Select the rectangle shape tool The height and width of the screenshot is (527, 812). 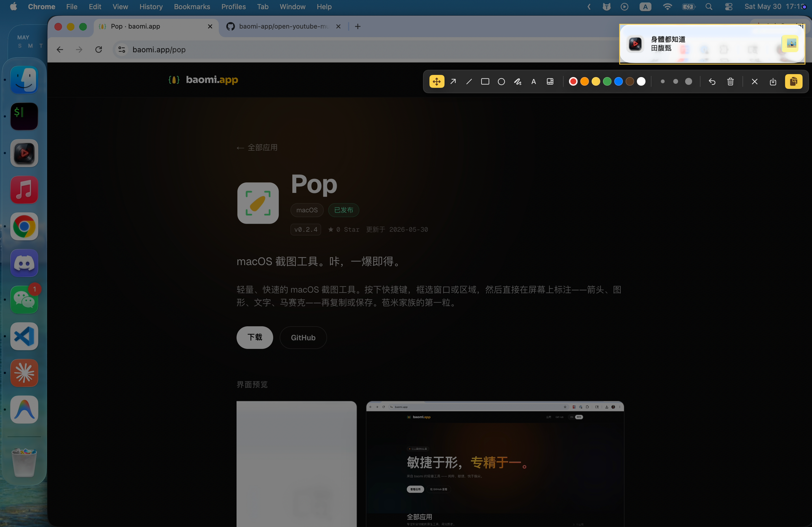pyautogui.click(x=485, y=82)
